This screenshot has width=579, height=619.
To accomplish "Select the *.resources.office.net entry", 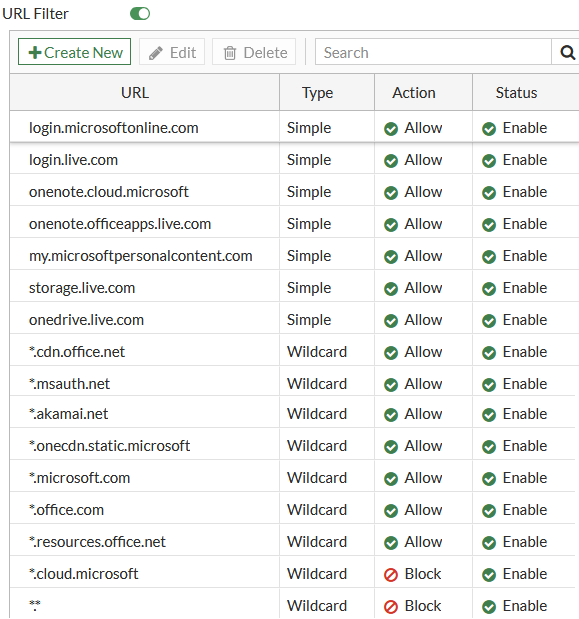I will click(x=97, y=542).
